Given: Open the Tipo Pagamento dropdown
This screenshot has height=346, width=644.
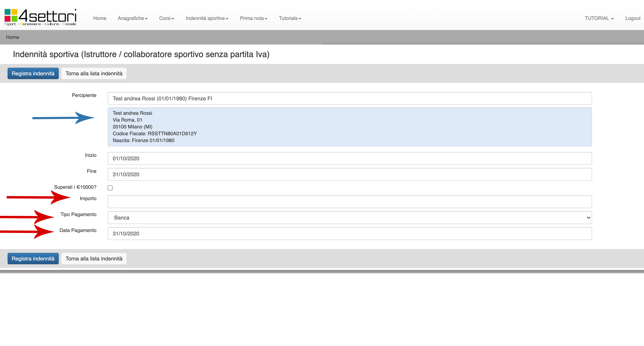Looking at the screenshot, I should 349,217.
